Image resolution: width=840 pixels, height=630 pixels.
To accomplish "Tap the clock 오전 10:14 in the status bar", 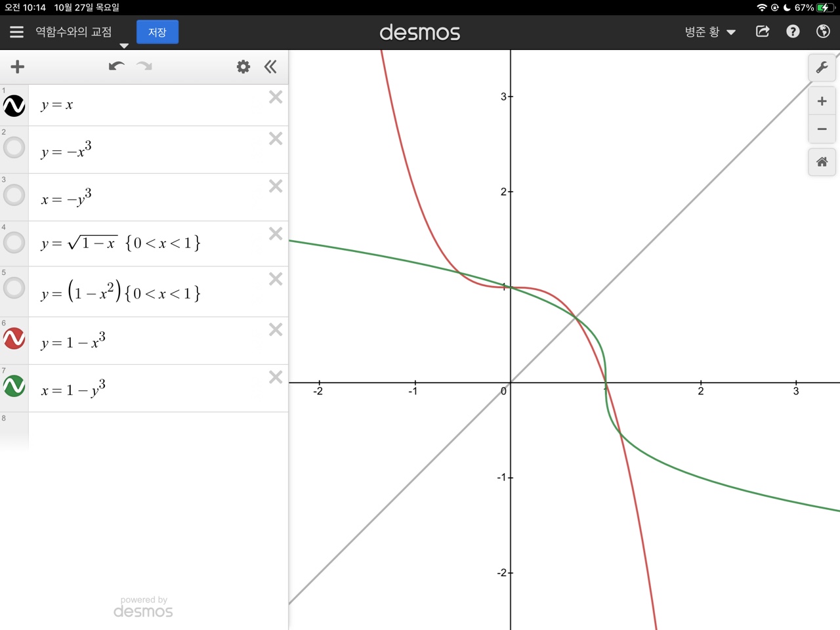I will point(25,7).
